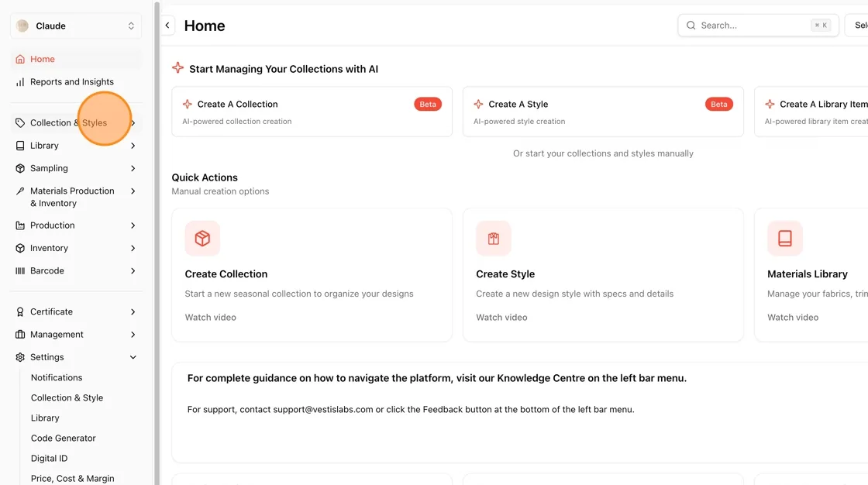Screen dimensions: 868x485
Task: Click the Certificate ribbon icon
Action: (20, 311)
